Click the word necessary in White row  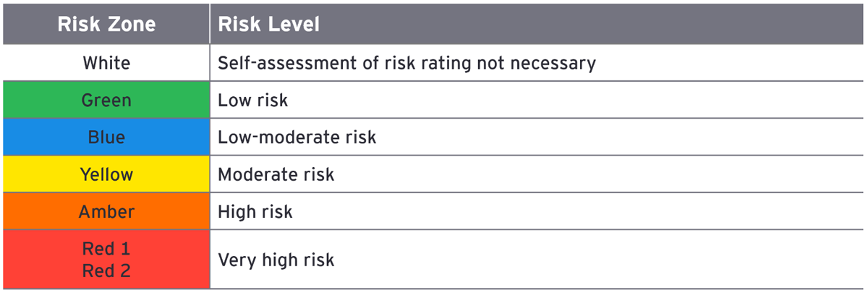point(553,63)
